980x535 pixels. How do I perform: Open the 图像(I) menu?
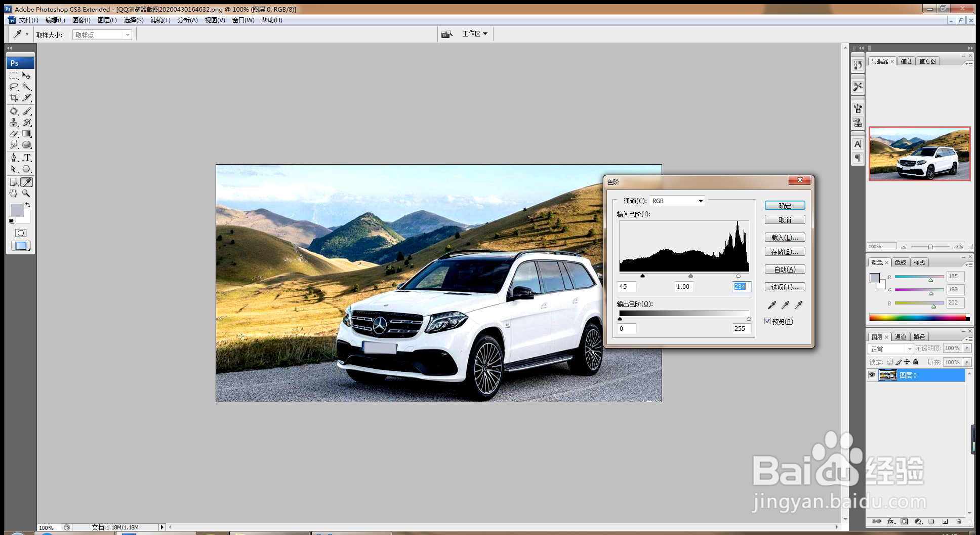pyautogui.click(x=81, y=20)
